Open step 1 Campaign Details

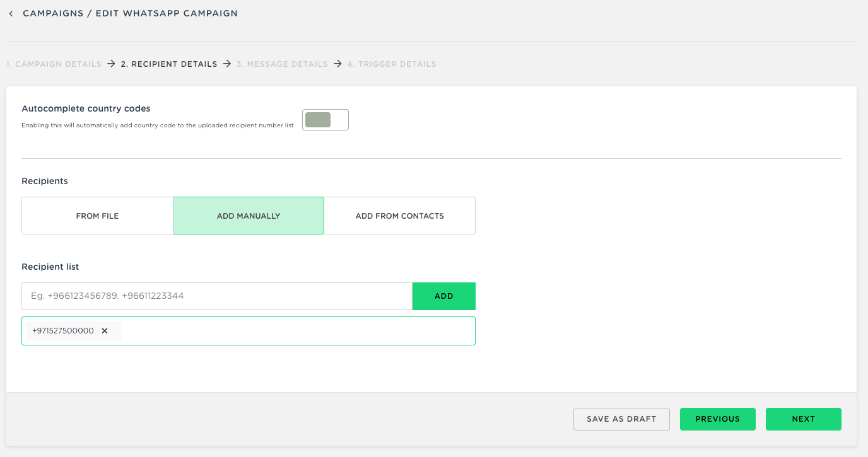click(54, 64)
